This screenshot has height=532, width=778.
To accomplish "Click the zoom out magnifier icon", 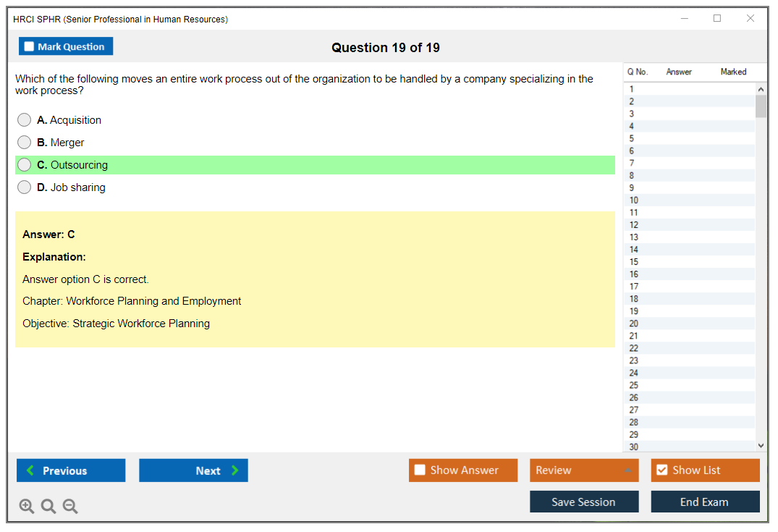I will tap(70, 507).
